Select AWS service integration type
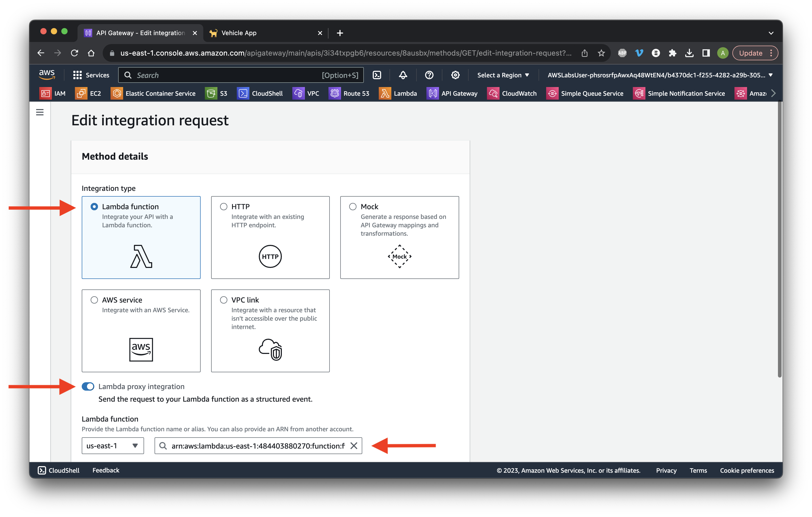This screenshot has width=812, height=517. (141, 331)
